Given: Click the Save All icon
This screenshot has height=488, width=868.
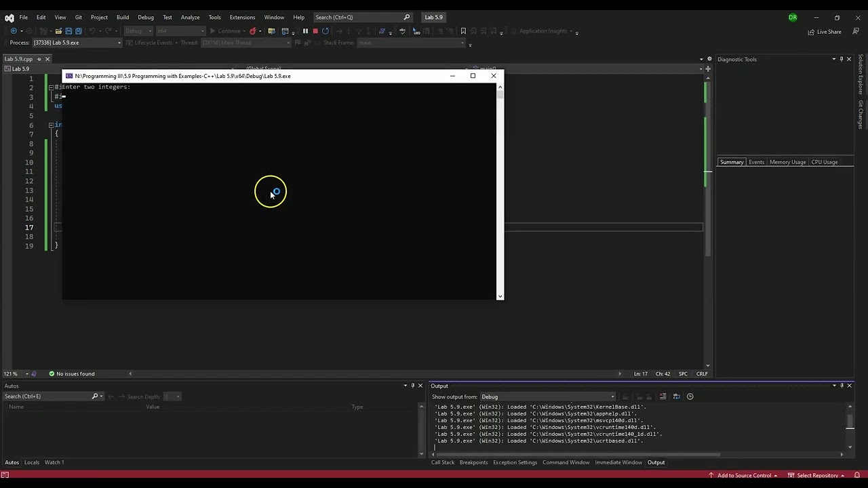Looking at the screenshot, I should pos(79,31).
